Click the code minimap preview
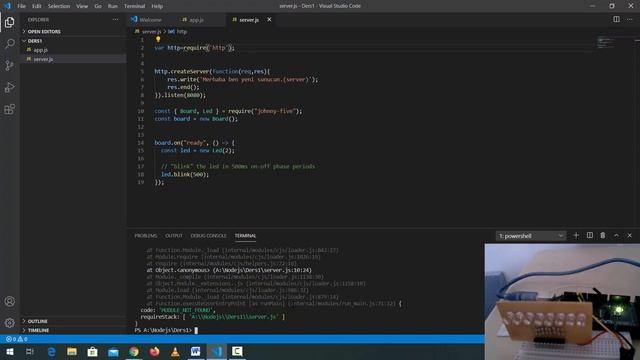This screenshot has width=640, height=360. 606,43
